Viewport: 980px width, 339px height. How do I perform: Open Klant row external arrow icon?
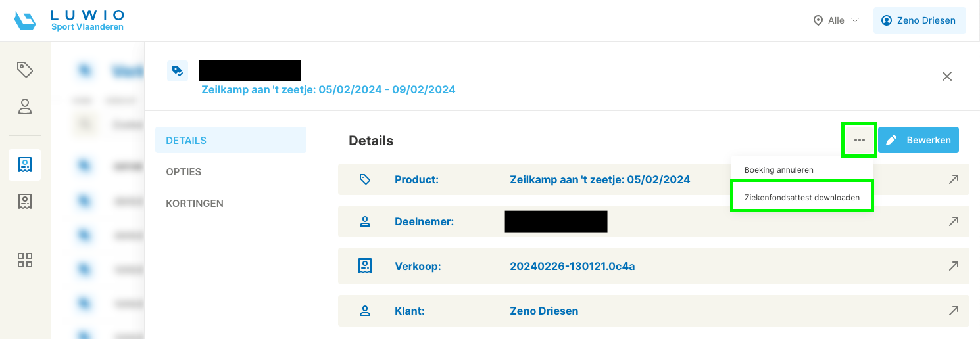point(953,311)
